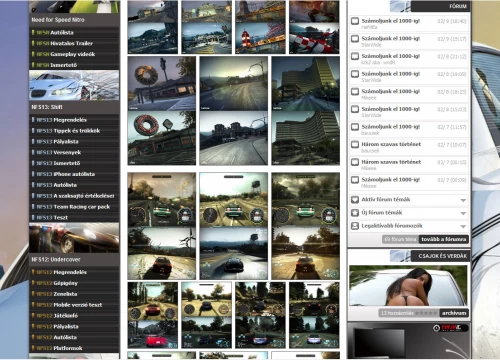The height and width of the screenshot is (360, 500).
Task: Open the red-white checkered lighthouse thumbnail
Action: [260, 27]
